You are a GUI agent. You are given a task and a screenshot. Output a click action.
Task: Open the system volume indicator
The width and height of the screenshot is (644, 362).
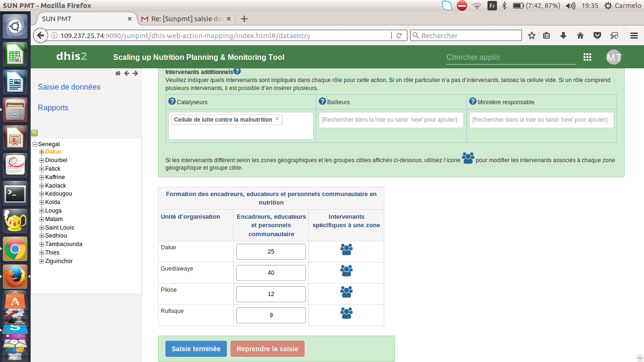(570, 6)
